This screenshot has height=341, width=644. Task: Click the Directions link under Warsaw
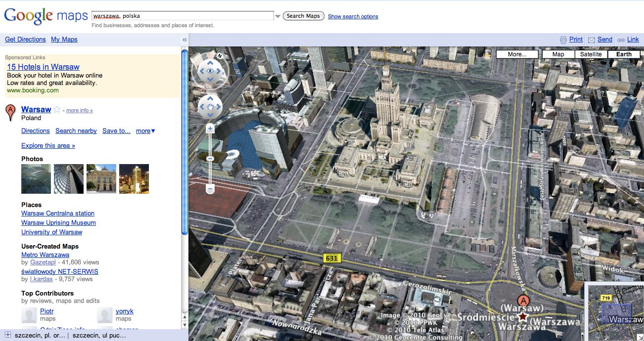(36, 131)
